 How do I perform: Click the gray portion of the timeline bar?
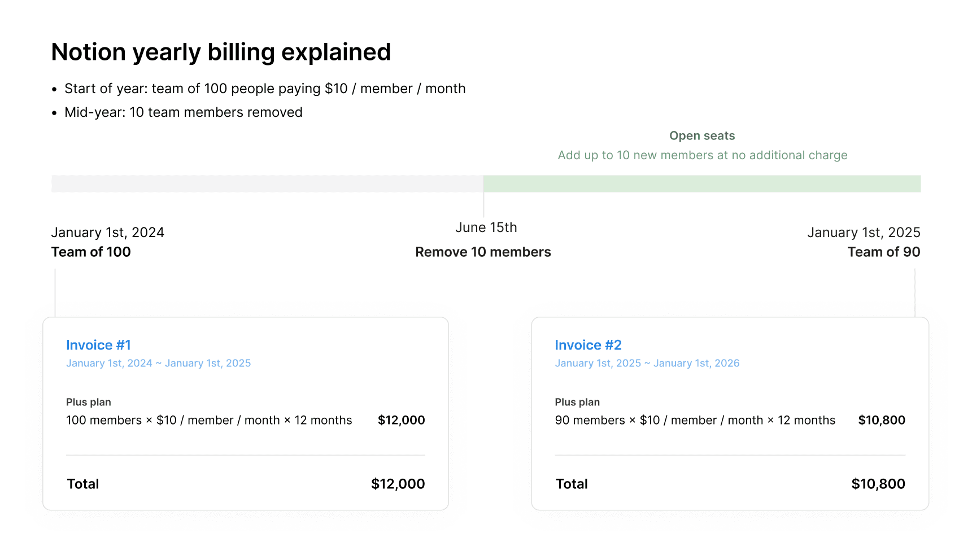tap(265, 183)
